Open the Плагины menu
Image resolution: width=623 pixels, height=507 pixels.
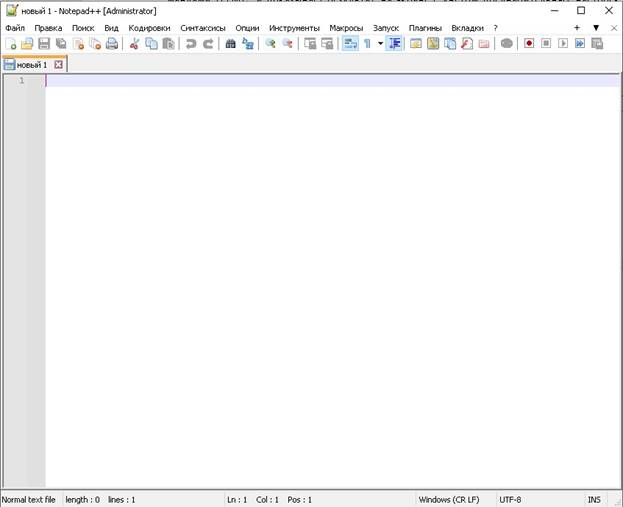[x=425, y=28]
